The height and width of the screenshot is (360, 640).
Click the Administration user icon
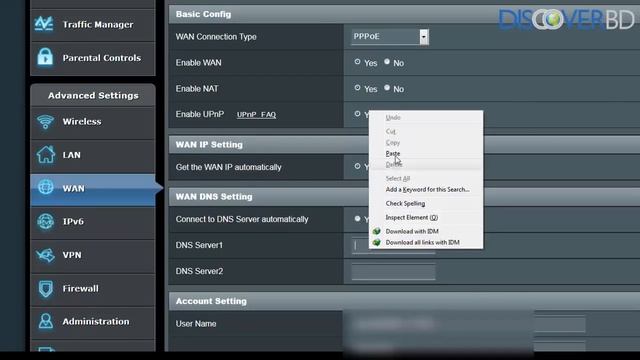(45, 321)
